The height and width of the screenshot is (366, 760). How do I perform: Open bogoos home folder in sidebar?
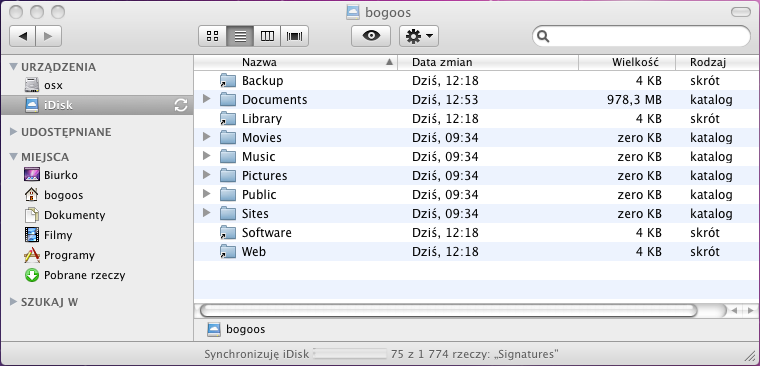53,195
